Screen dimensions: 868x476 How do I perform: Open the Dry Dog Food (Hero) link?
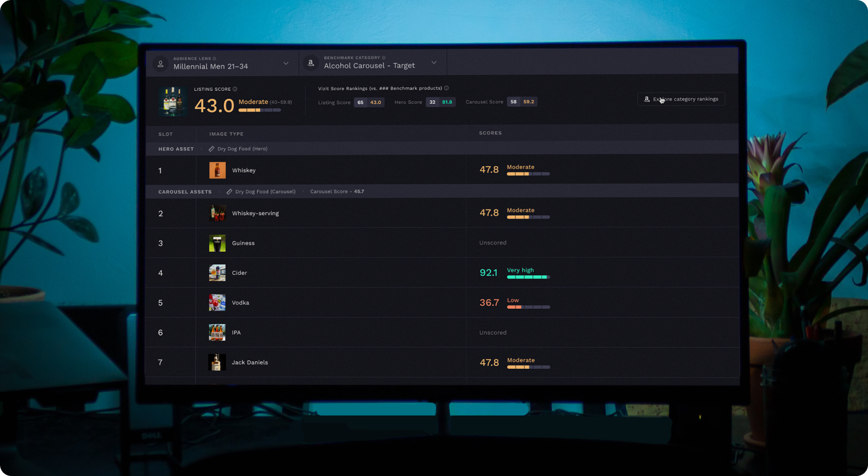click(242, 149)
